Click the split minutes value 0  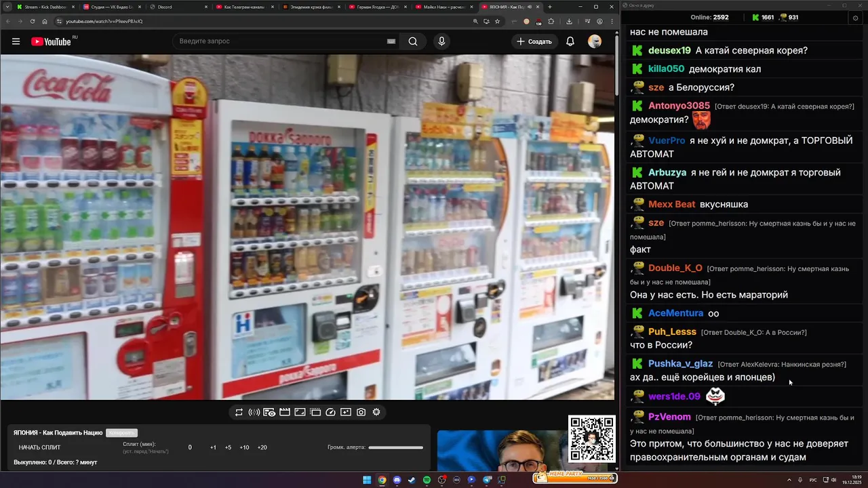coord(190,447)
